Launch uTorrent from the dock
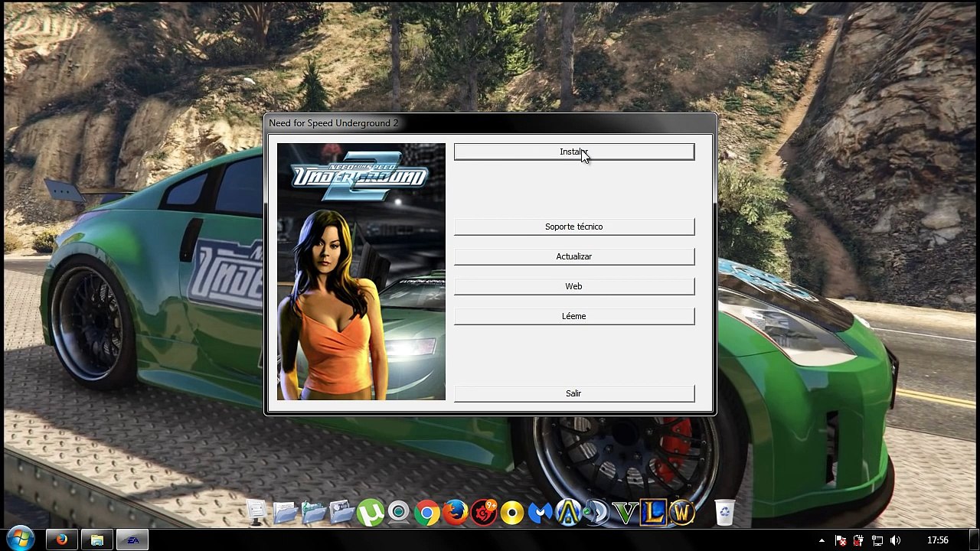This screenshot has width=980, height=551. coord(371,512)
